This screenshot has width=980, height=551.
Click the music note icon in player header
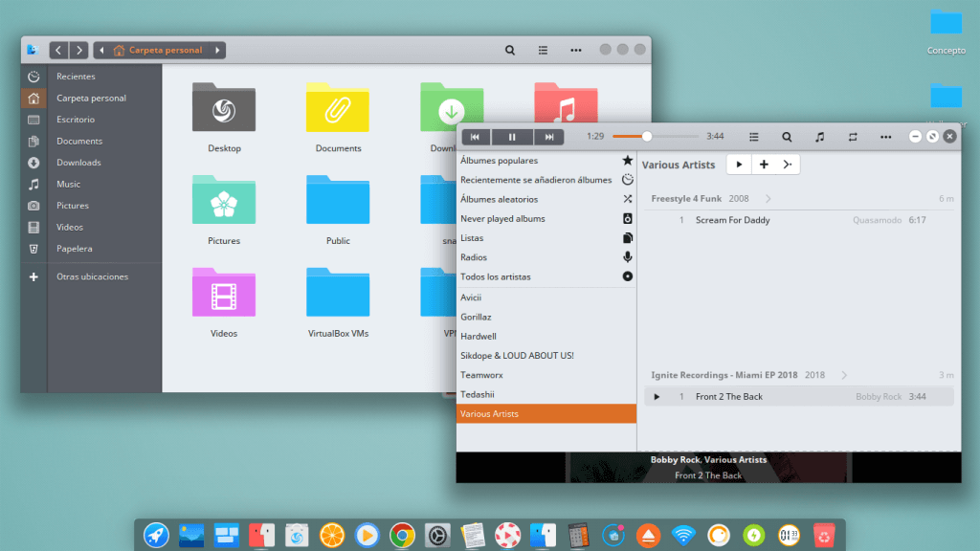tap(820, 137)
